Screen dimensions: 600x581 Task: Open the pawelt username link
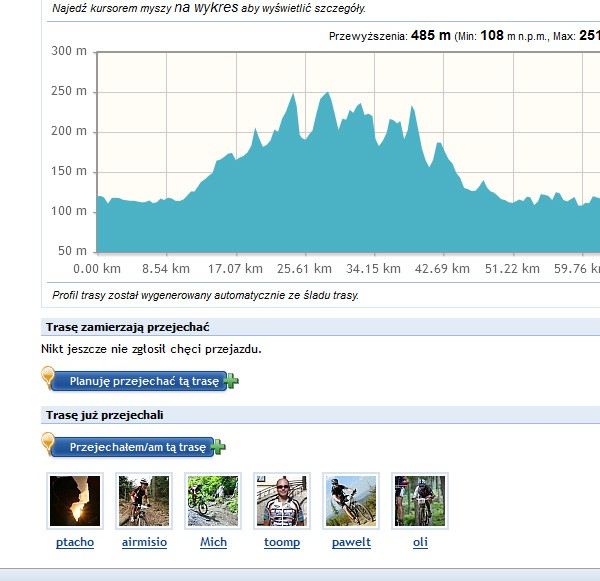(x=351, y=542)
